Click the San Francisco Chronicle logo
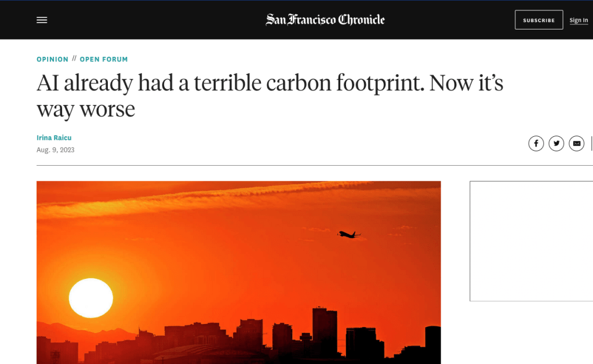This screenshot has width=593, height=364. (x=325, y=20)
